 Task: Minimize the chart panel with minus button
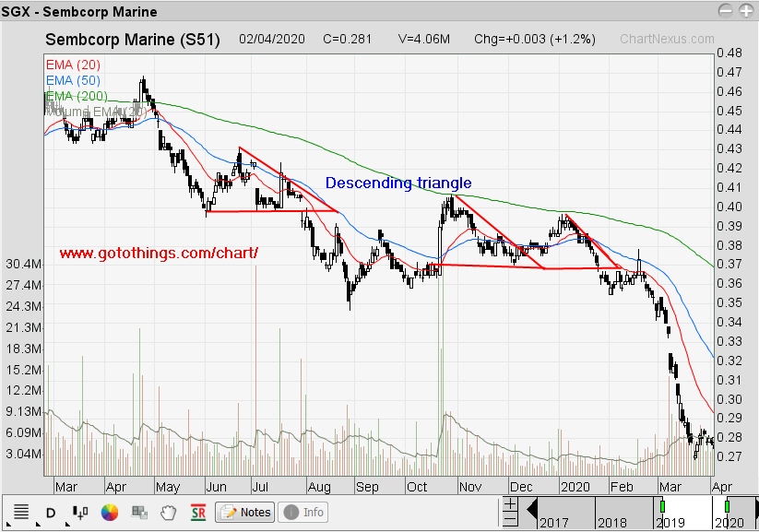tap(725, 11)
